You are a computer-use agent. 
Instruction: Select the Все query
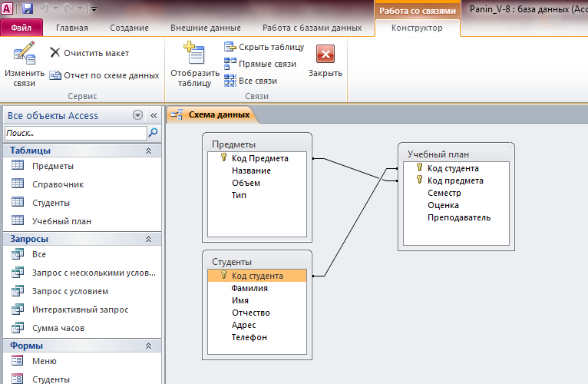tap(82, 254)
